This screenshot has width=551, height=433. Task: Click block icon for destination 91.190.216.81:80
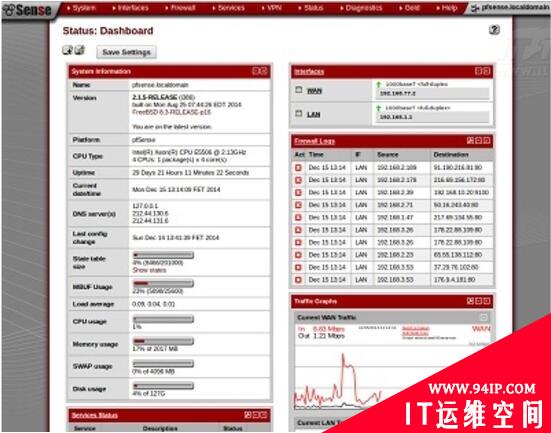(298, 168)
